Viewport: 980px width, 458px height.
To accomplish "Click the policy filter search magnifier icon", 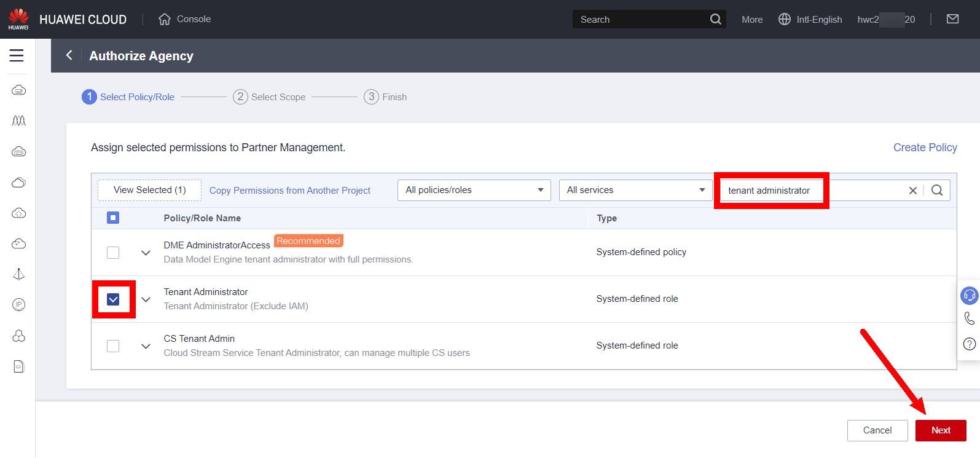I will [x=936, y=191].
